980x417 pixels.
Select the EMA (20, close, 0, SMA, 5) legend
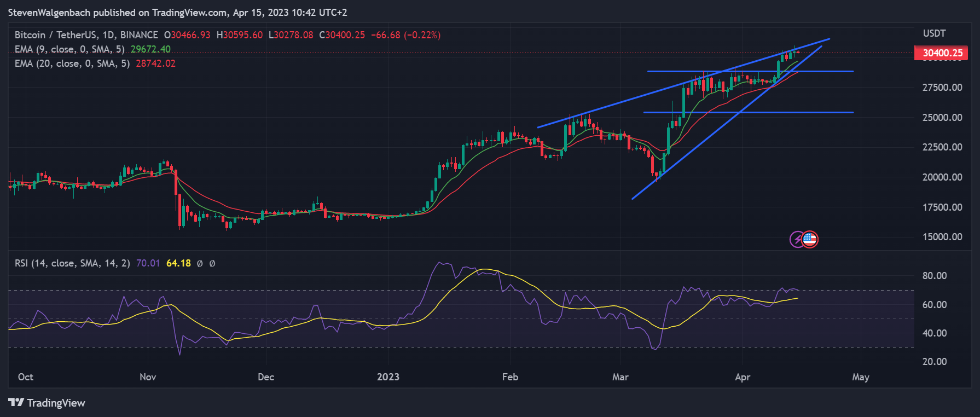(72, 63)
